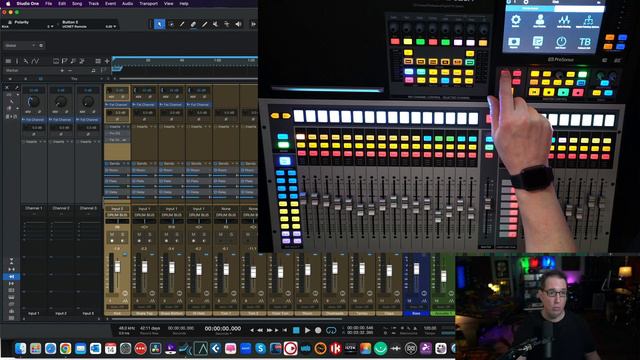This screenshot has width=640, height=360.
Task: Select the Split tool
Action: click(x=182, y=24)
